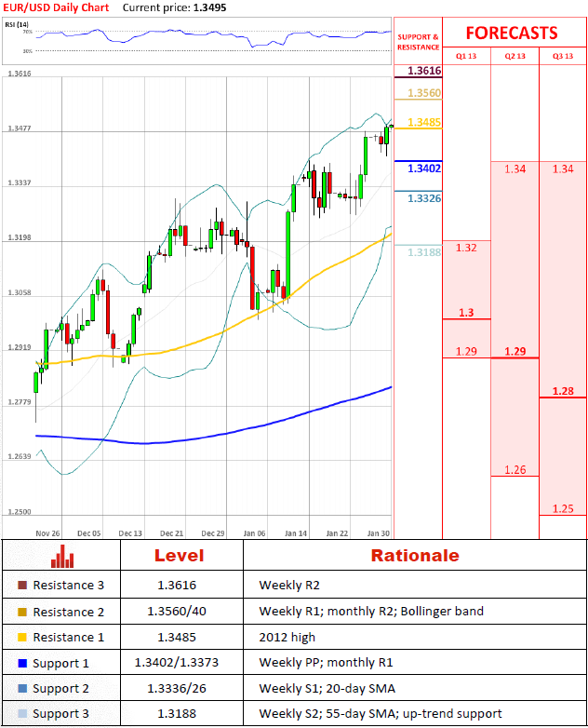
Task: Select the Q1 13 forecast column header
Action: 466,56
